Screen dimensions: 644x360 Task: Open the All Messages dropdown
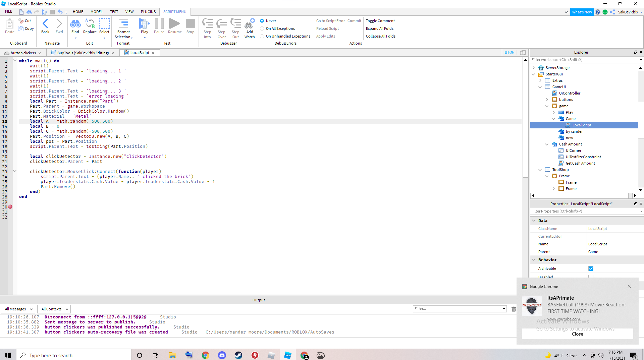pos(18,309)
